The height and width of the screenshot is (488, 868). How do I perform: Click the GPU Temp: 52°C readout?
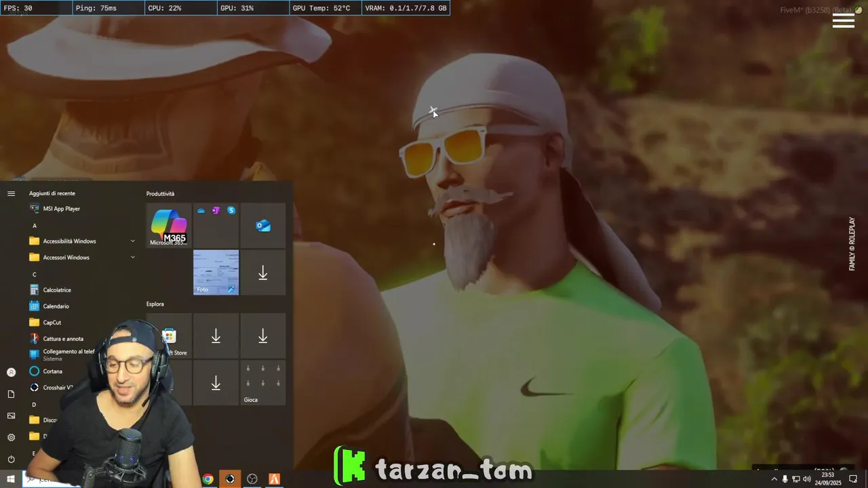pyautogui.click(x=325, y=8)
